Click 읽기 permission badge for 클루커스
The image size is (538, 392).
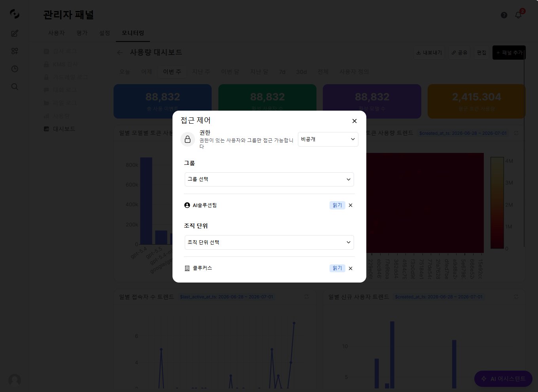337,268
